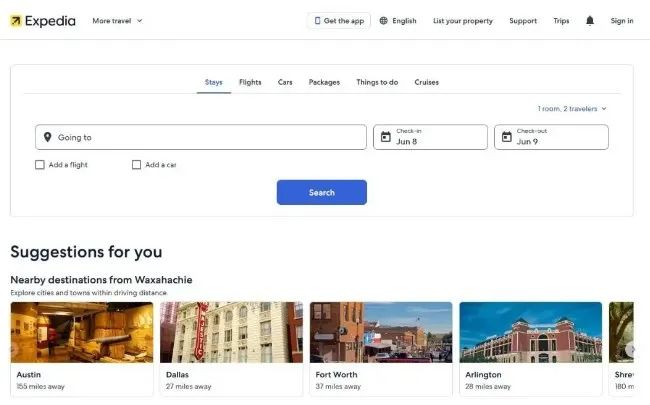Open the English language selector
650x405 pixels.
pyautogui.click(x=398, y=21)
